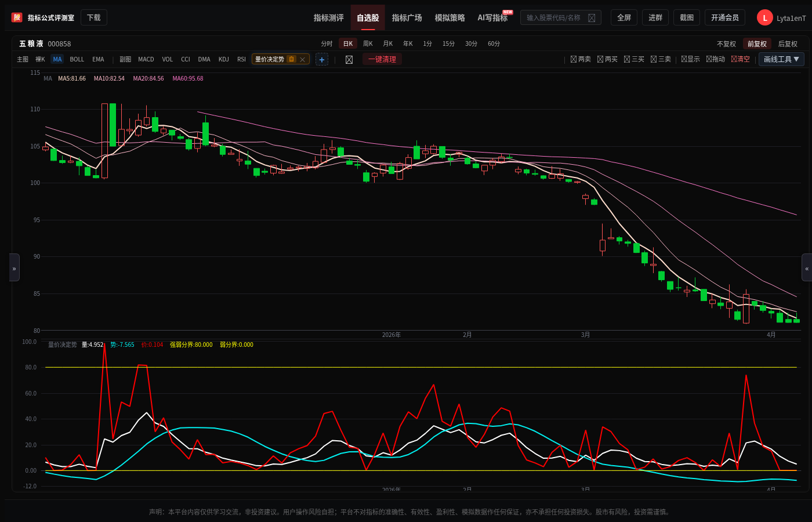This screenshot has height=522, width=812.
Task: Switch to the 模拟策略 tab
Action: pyautogui.click(x=450, y=18)
